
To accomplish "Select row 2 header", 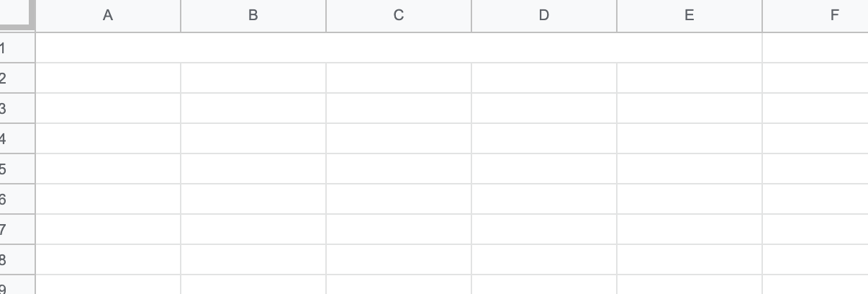I will [17, 79].
